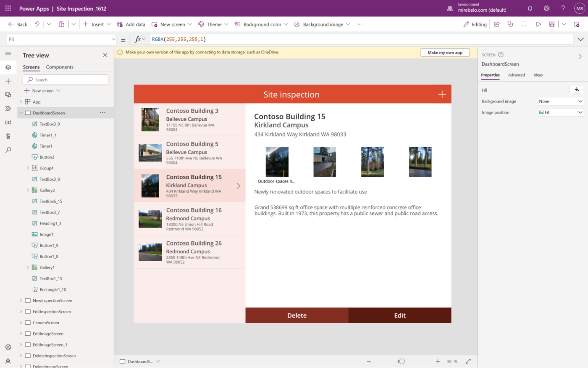Screen dimensions: 588x368
Task: Switch to the Ideas tab
Action: pos(538,75)
